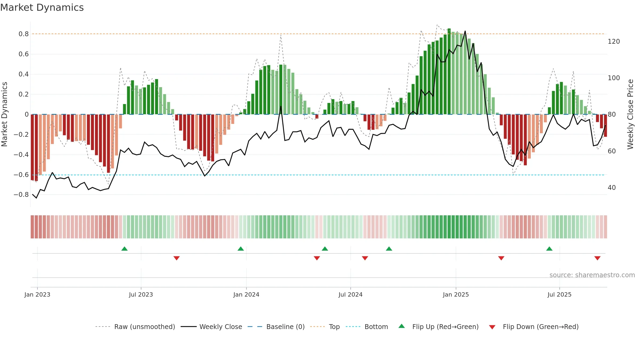Click the Market Dynamics chart title
Image resolution: width=644 pixels, height=362 pixels.
(x=42, y=8)
